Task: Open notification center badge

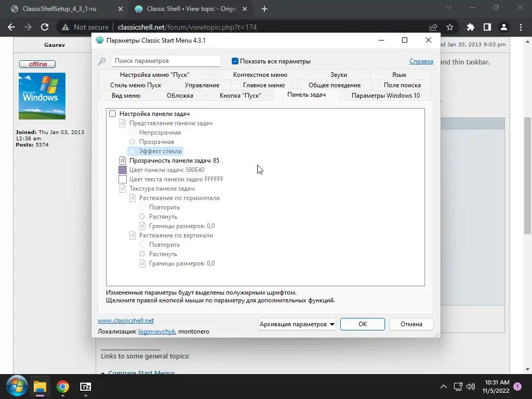Action: pyautogui.click(x=517, y=386)
